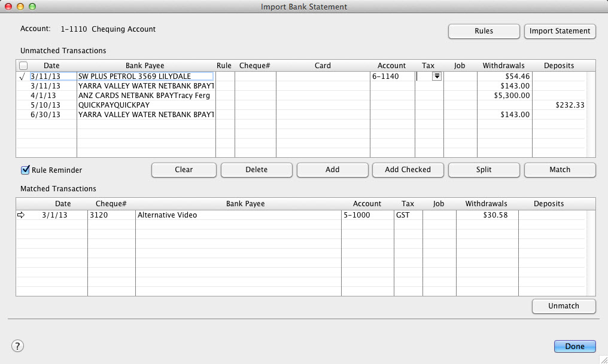The image size is (608, 364).
Task: Click Add Checked button
Action: click(408, 170)
